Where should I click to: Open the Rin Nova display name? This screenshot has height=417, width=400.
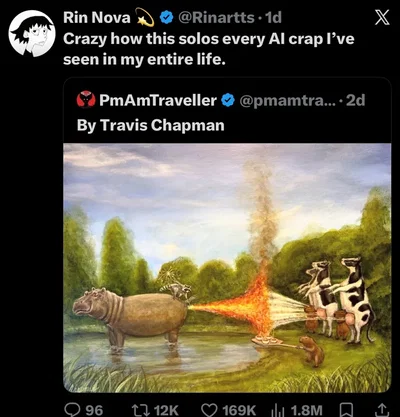[97, 17]
